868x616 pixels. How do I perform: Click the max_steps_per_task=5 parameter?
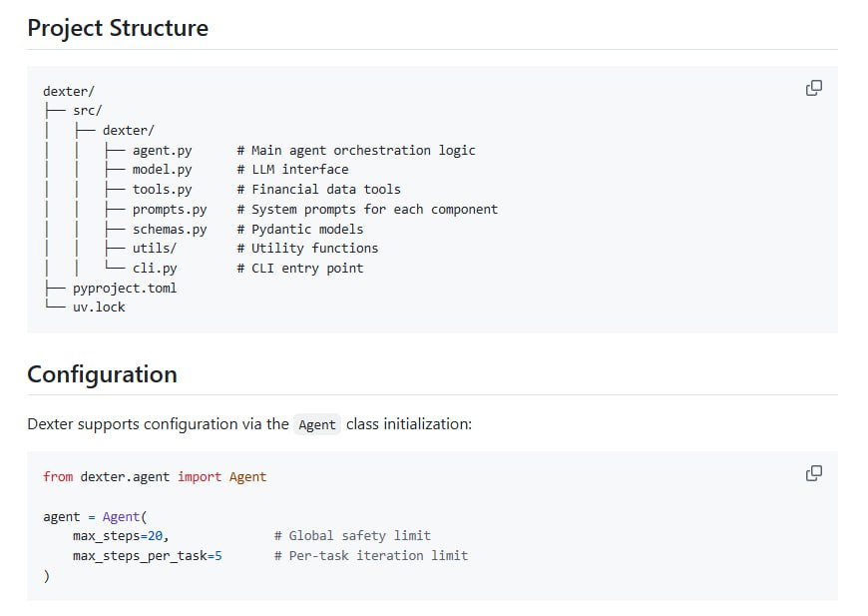tap(147, 556)
